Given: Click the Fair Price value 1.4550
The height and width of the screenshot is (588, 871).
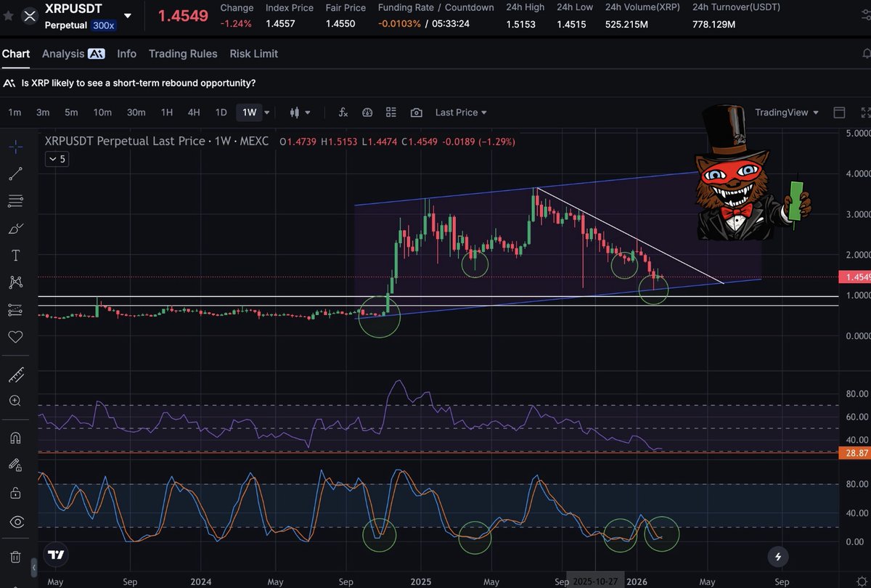Looking at the screenshot, I should 340,24.
